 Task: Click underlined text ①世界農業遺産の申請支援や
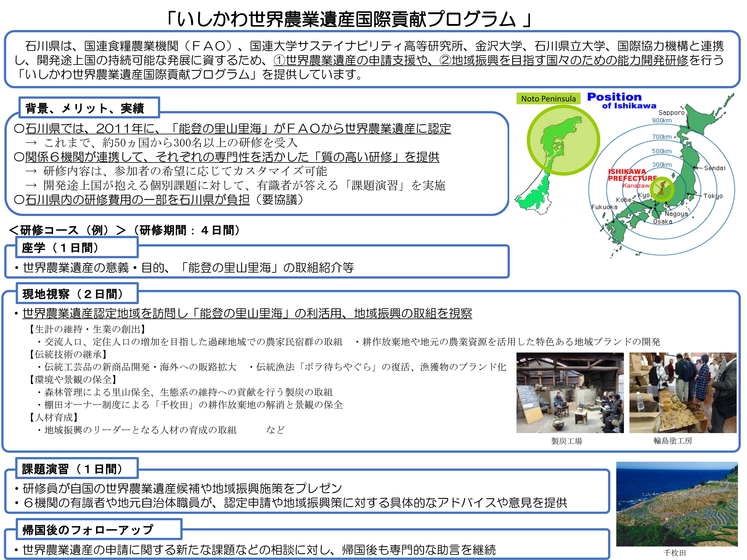(350, 60)
